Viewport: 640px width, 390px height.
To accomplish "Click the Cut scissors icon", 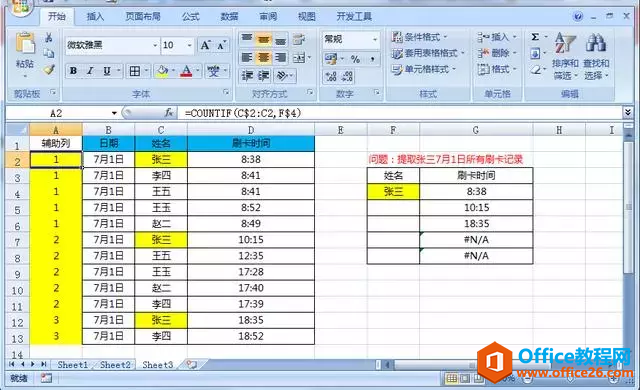I will point(49,38).
